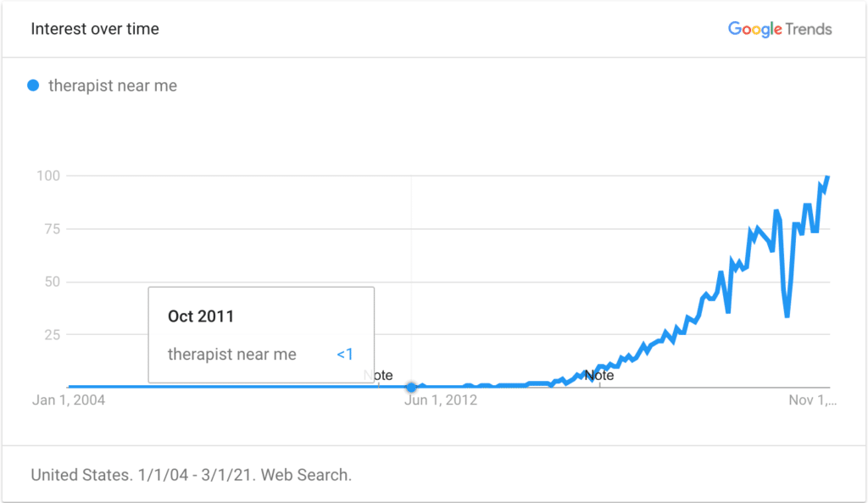Click the 'Interest over time' heading
This screenshot has width=868, height=503.
(95, 29)
